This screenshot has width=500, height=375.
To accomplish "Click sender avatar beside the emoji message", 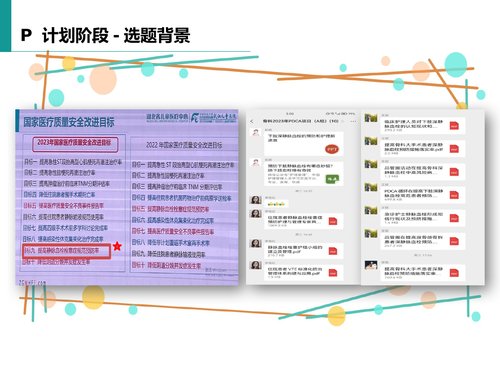I will tap(256, 200).
